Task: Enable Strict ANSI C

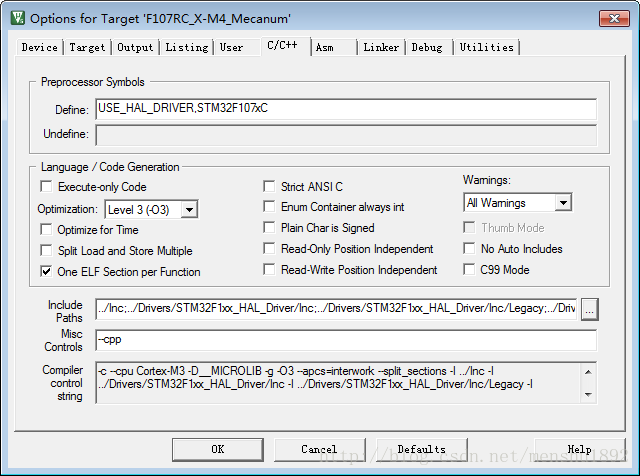Action: coord(269,187)
